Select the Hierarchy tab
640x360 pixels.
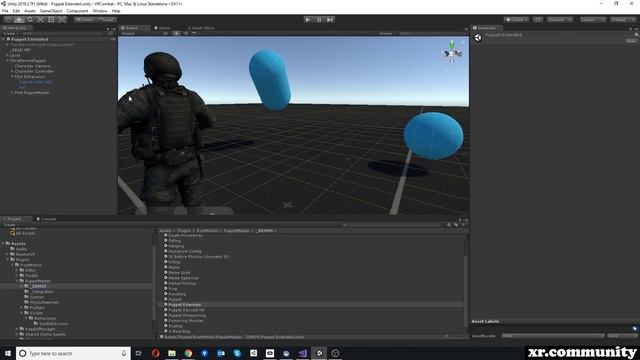coord(15,28)
